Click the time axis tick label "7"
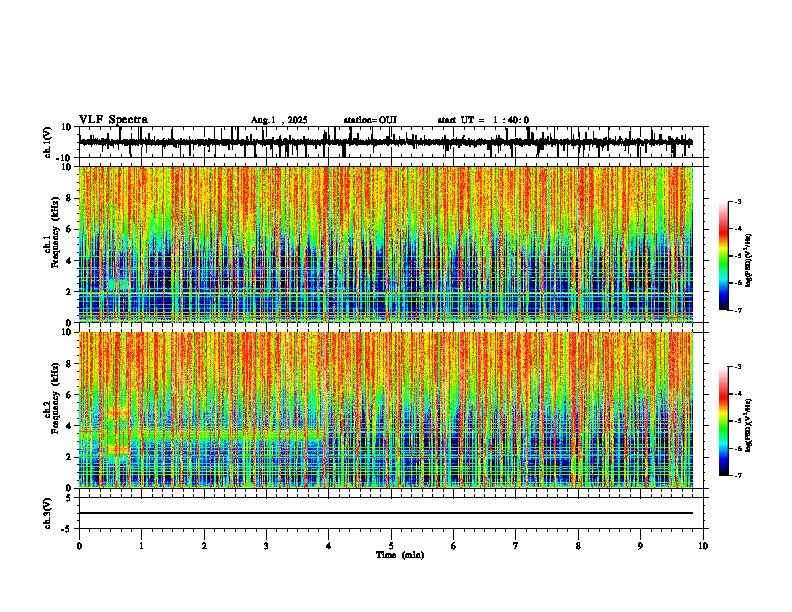 coord(516,546)
